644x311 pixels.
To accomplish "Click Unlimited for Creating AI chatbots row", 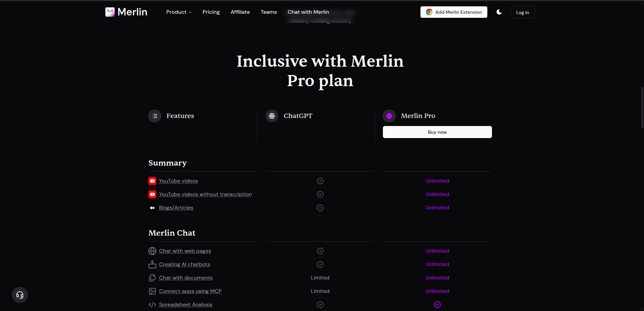I will point(437,264).
